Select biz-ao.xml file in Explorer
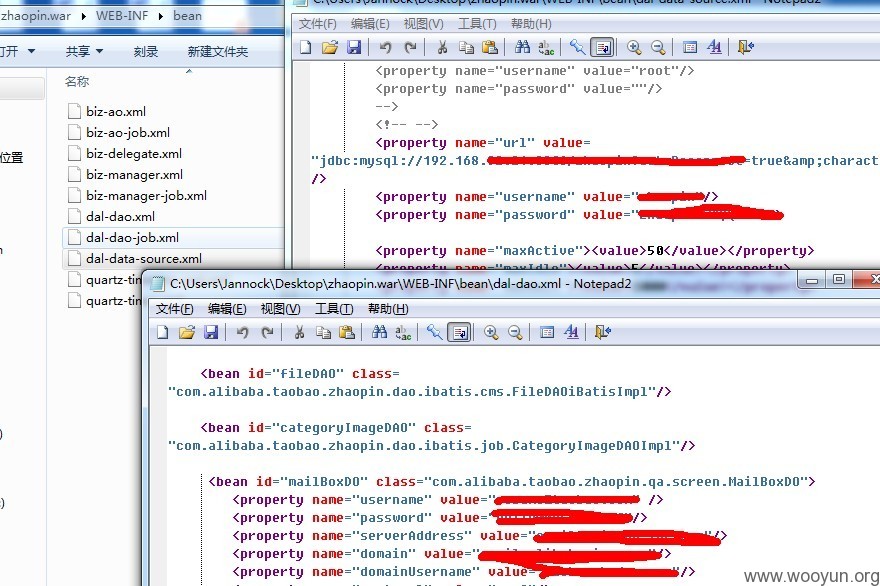 (116, 112)
